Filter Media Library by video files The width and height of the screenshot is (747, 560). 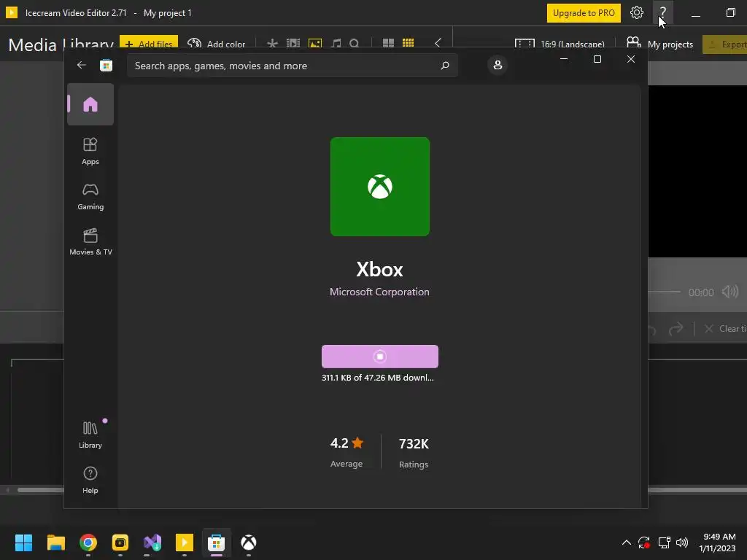tap(293, 44)
